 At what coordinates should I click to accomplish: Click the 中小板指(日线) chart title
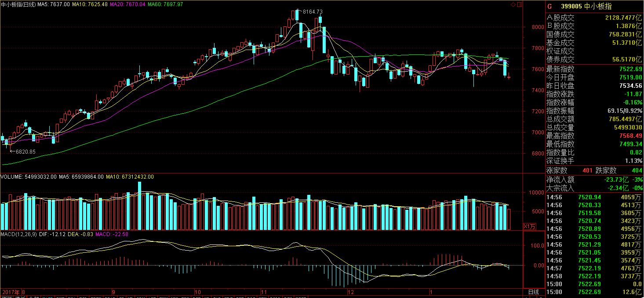click(18, 4)
